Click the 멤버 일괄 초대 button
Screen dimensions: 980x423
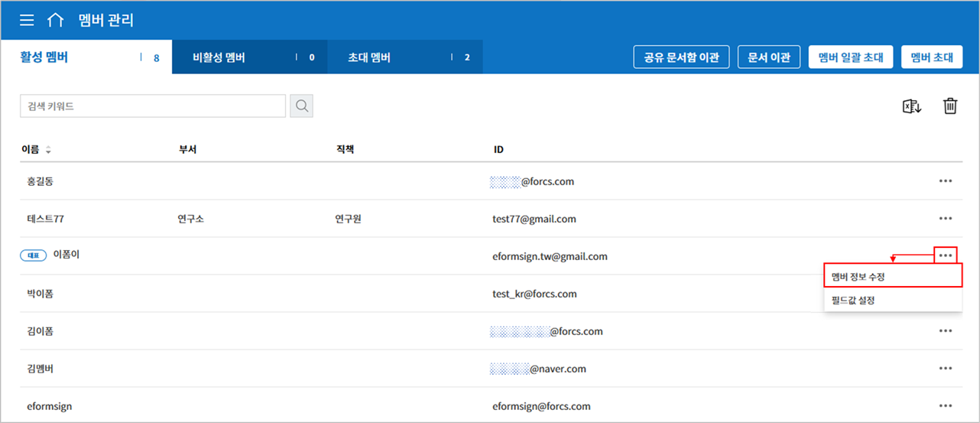coord(851,57)
